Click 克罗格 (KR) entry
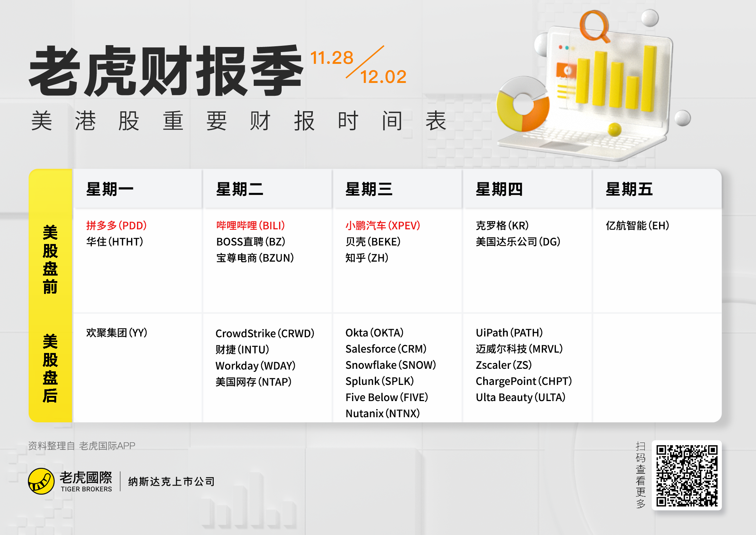Screen dimensions: 756x535 point(502,225)
